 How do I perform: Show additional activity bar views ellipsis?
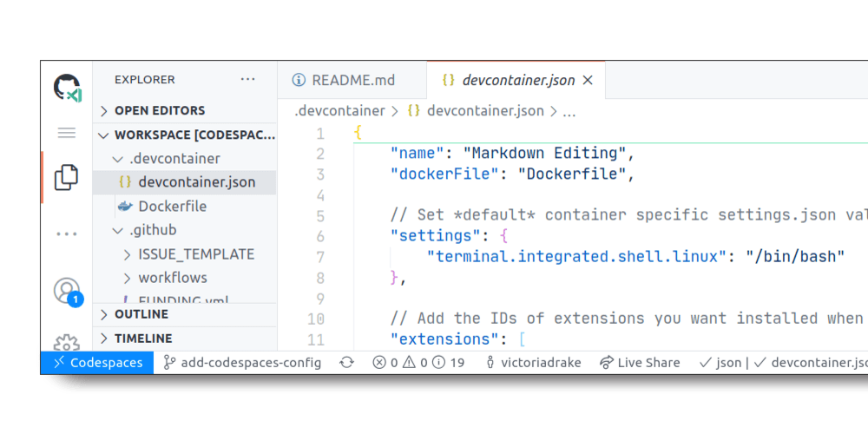click(x=67, y=234)
